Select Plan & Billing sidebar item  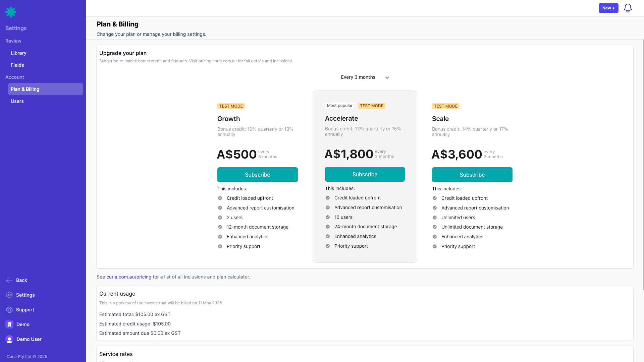coord(45,89)
